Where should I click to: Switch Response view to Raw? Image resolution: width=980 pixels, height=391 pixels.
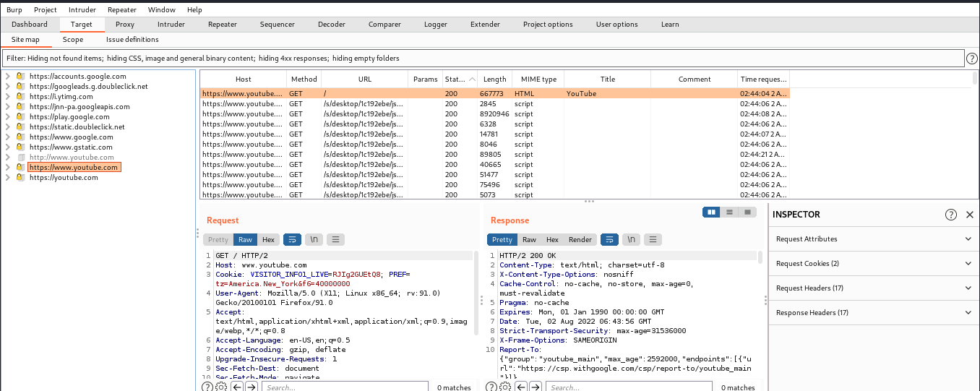(529, 239)
